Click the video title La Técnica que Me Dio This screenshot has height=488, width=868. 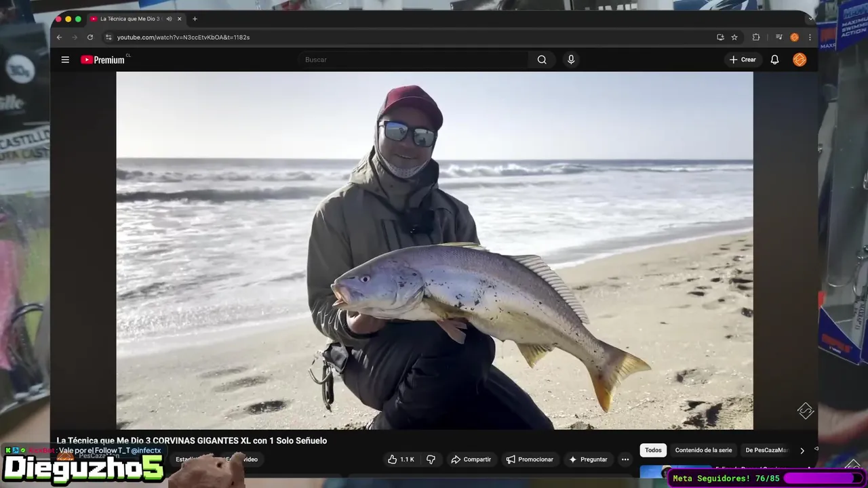192,441
